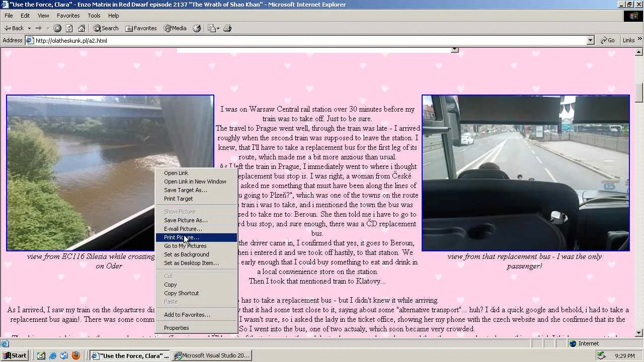Open the Tools menu
The width and height of the screenshot is (644, 362).
click(94, 16)
